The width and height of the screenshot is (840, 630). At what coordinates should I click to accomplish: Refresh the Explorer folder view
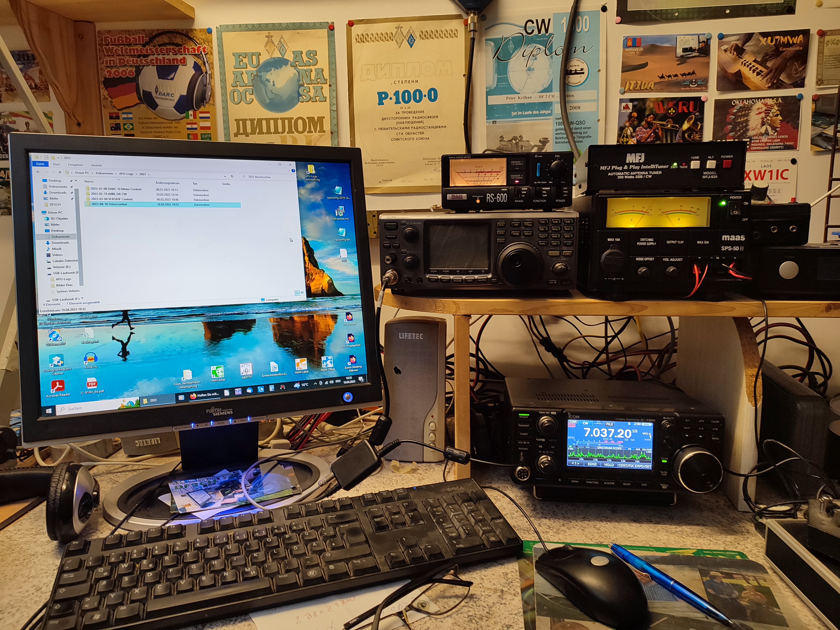pos(232,176)
